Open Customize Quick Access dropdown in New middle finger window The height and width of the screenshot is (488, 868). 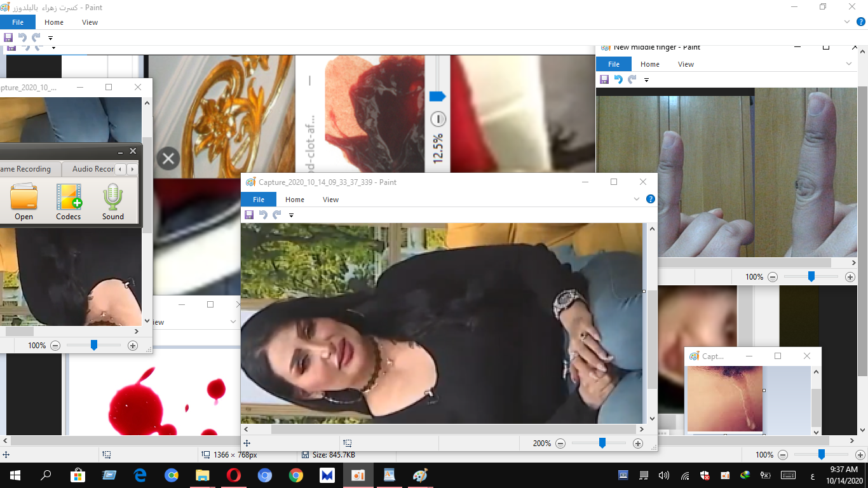(646, 80)
